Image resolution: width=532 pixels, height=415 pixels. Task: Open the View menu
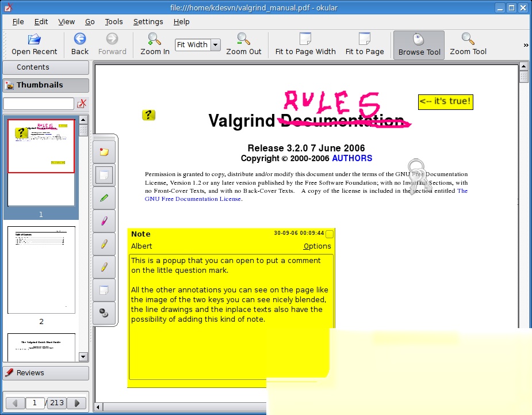point(66,22)
